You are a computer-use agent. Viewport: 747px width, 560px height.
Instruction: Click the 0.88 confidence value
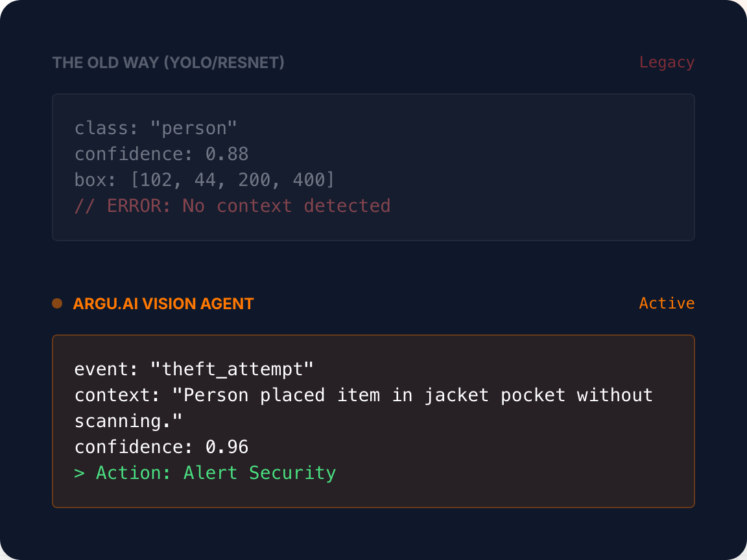227,154
